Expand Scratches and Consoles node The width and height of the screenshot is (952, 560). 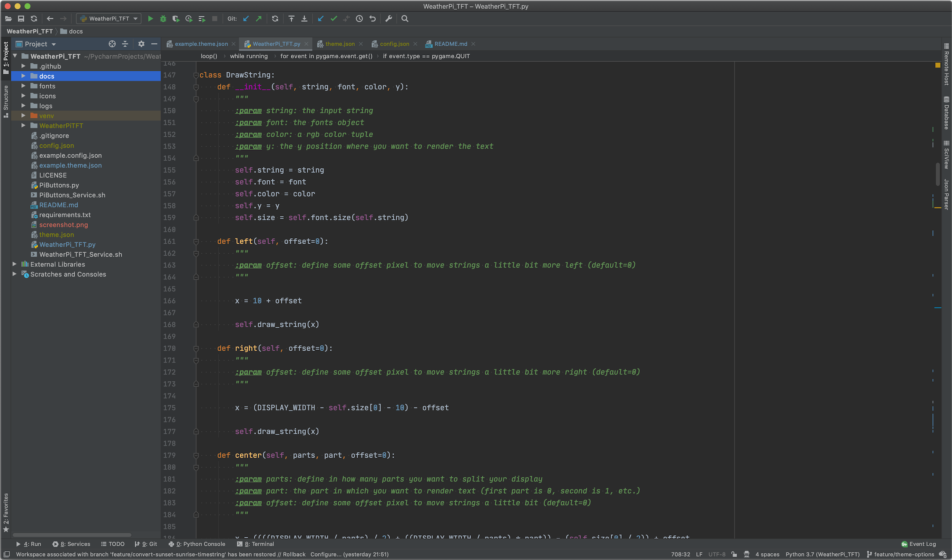[15, 274]
